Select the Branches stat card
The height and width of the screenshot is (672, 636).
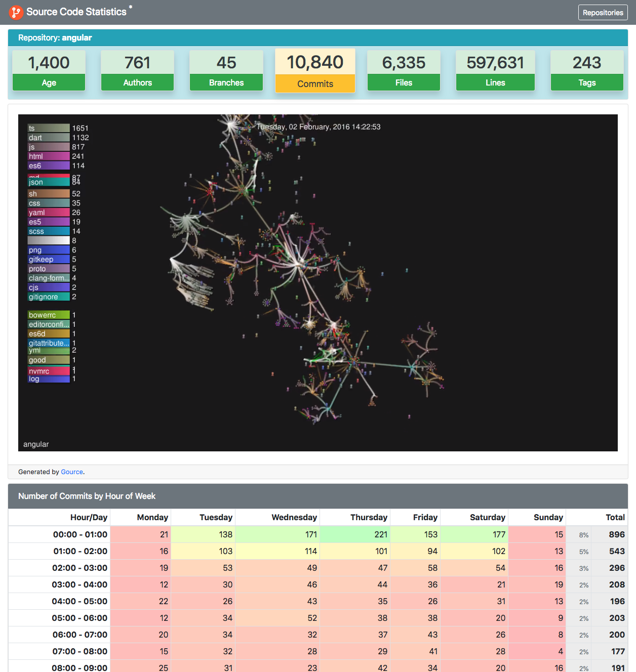[226, 70]
